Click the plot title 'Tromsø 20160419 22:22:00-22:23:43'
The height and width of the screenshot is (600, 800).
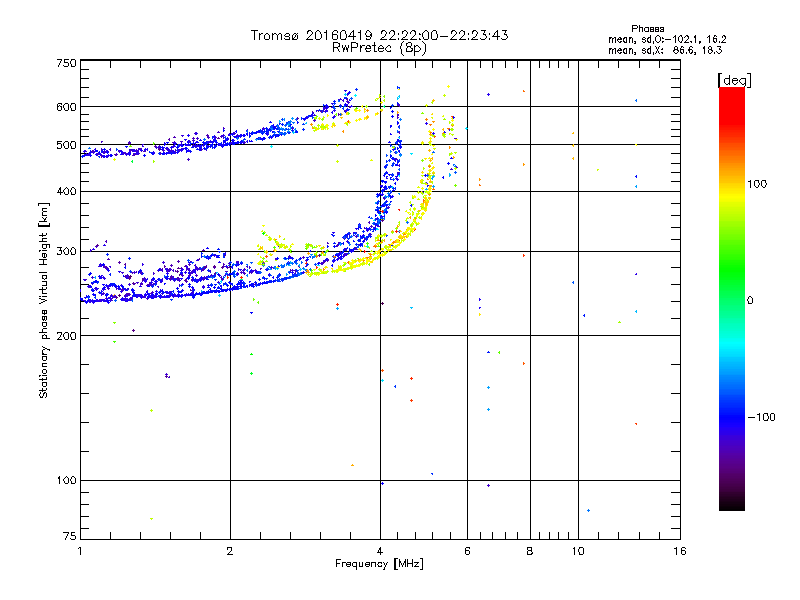coord(379,35)
